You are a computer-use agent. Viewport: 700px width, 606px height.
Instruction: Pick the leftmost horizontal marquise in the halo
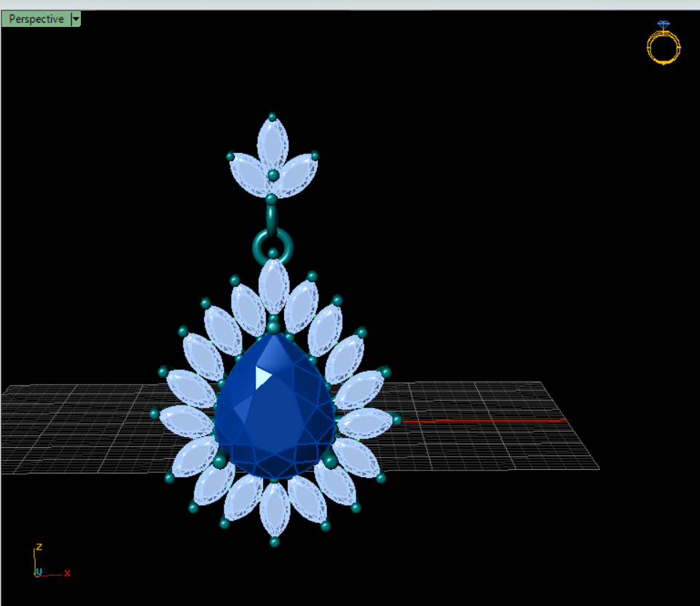[185, 420]
